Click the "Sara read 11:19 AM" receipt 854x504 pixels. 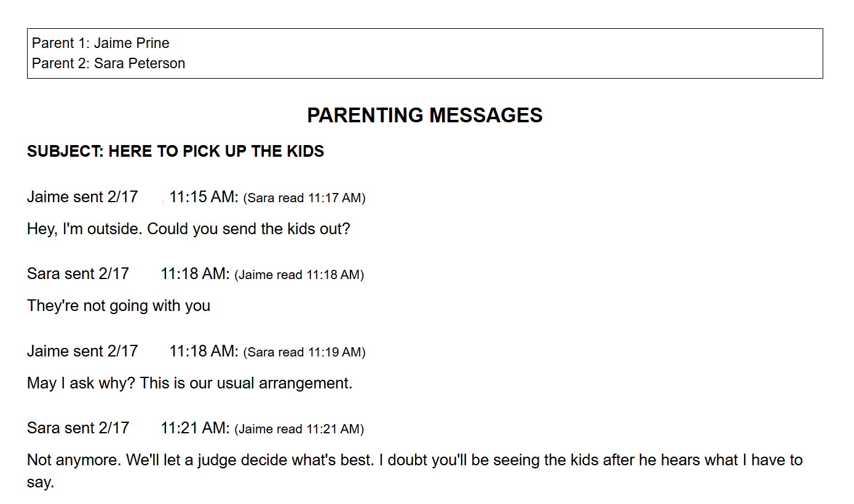click(x=304, y=352)
